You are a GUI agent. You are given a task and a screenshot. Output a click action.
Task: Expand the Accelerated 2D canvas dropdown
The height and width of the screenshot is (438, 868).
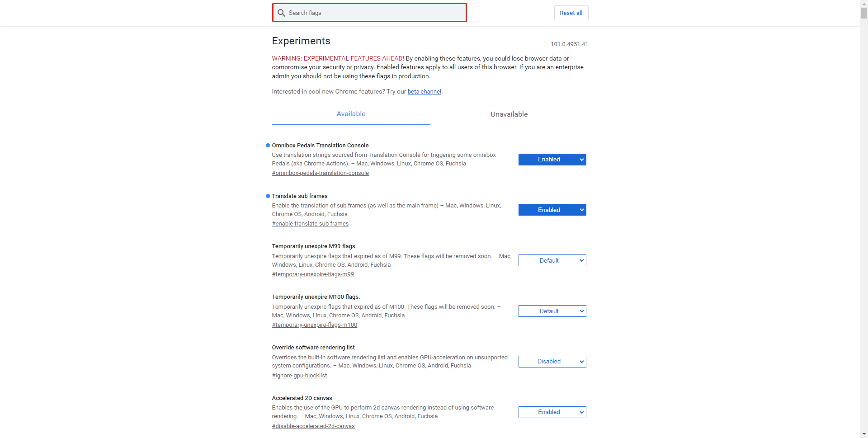pyautogui.click(x=552, y=412)
